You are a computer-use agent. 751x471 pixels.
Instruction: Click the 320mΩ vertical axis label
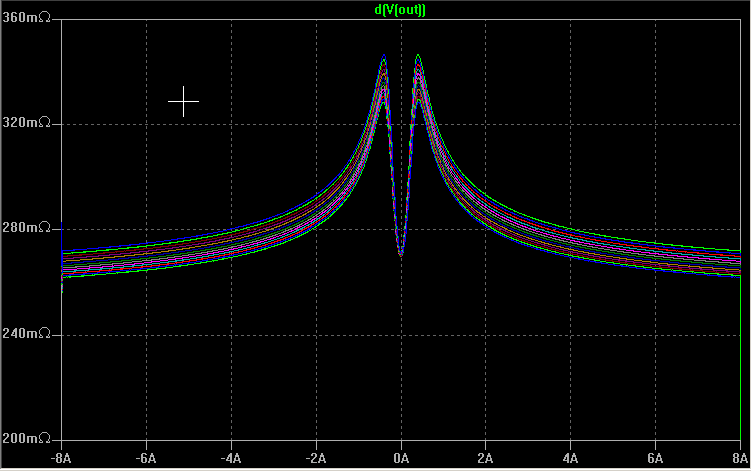point(26,123)
